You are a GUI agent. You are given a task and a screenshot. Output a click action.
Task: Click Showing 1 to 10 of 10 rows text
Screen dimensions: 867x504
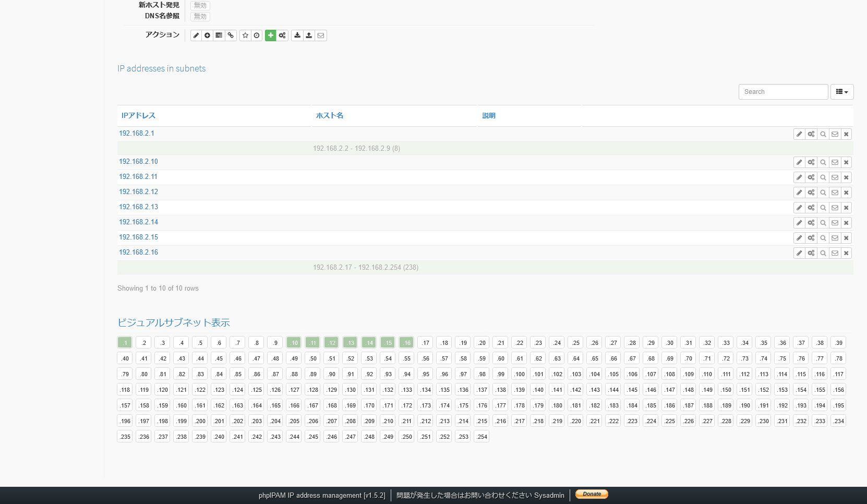(158, 288)
